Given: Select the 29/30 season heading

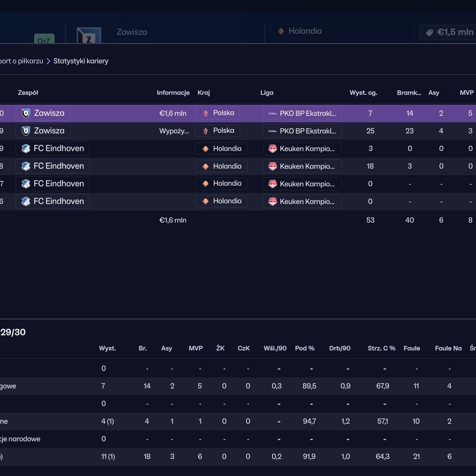Looking at the screenshot, I should tap(13, 332).
